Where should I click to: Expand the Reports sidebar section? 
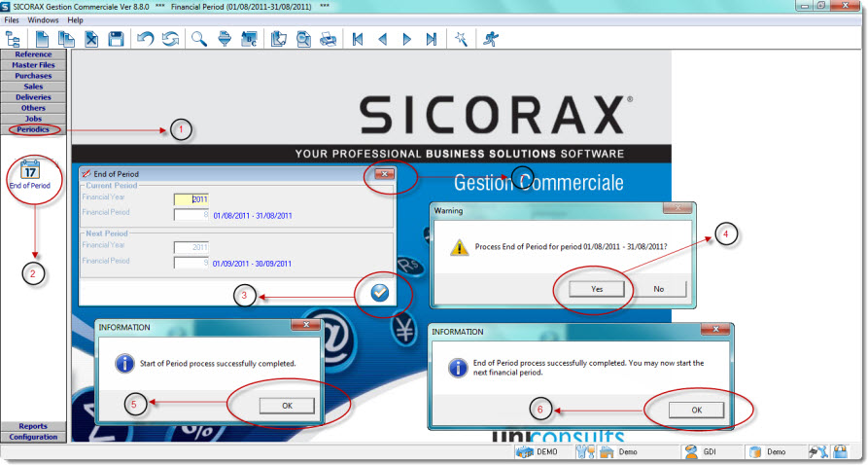click(x=33, y=426)
